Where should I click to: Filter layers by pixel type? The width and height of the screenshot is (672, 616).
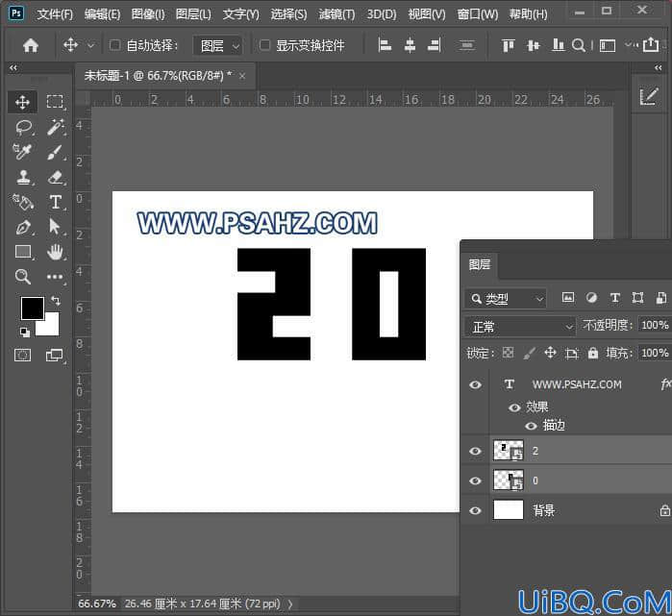(x=568, y=298)
